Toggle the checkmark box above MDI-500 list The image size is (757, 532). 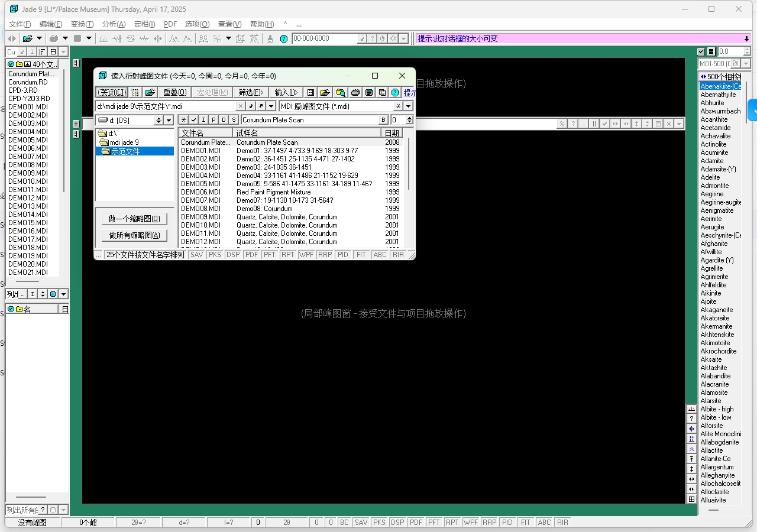pyautogui.click(x=701, y=52)
